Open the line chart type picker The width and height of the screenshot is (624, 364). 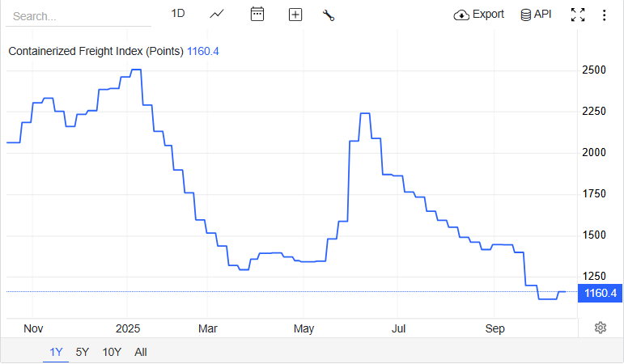[x=217, y=14]
